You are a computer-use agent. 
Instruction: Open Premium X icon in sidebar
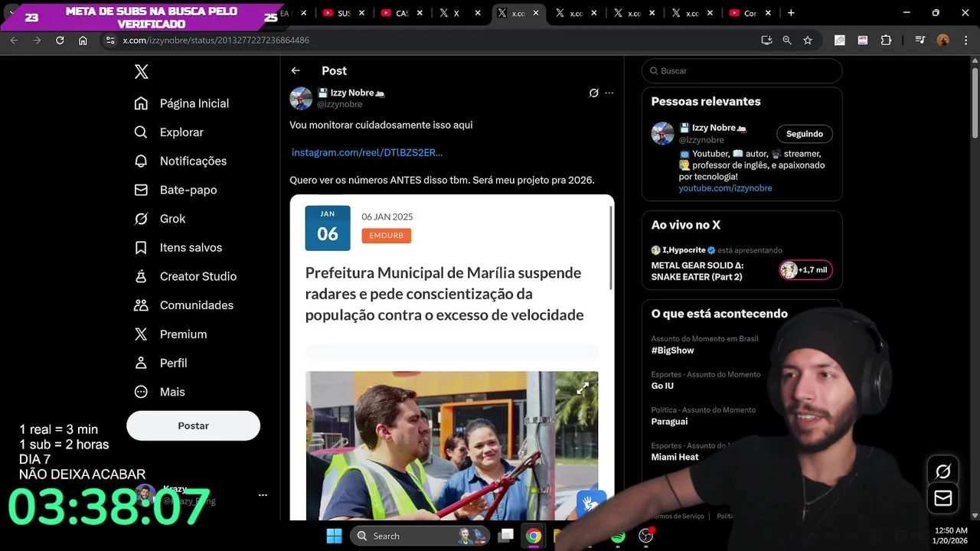pyautogui.click(x=141, y=334)
